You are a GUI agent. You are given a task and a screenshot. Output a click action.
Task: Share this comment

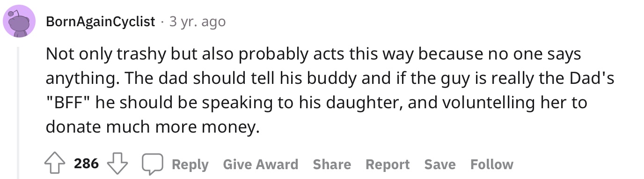pos(332,164)
